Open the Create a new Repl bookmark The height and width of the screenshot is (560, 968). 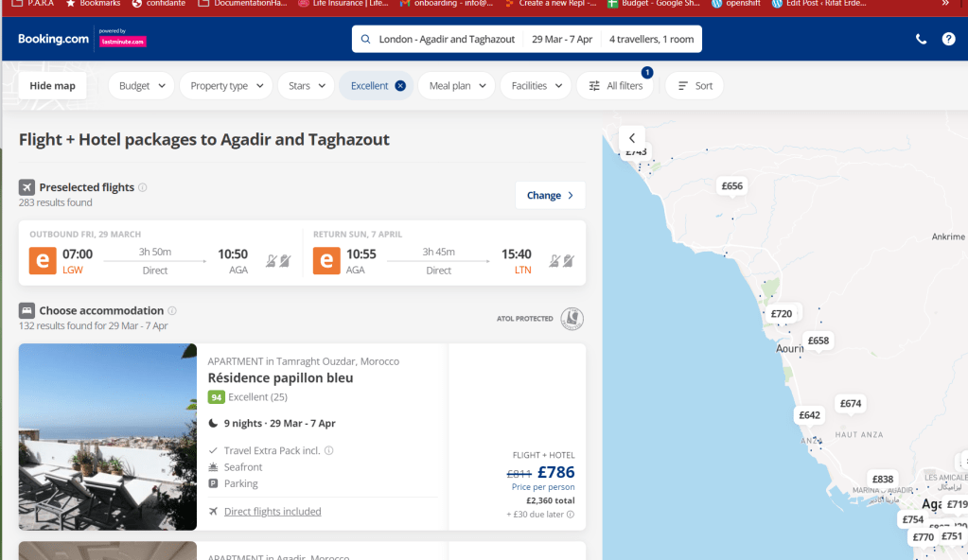551,3
